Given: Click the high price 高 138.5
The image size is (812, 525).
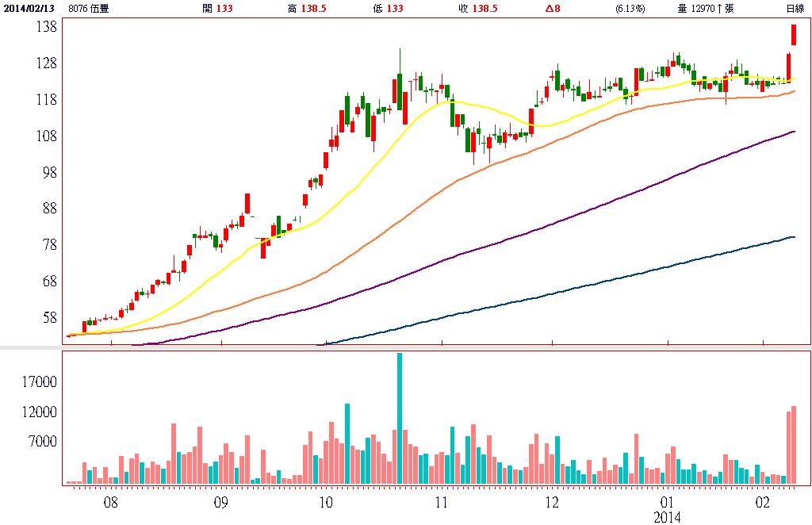Looking at the screenshot, I should coord(308,9).
